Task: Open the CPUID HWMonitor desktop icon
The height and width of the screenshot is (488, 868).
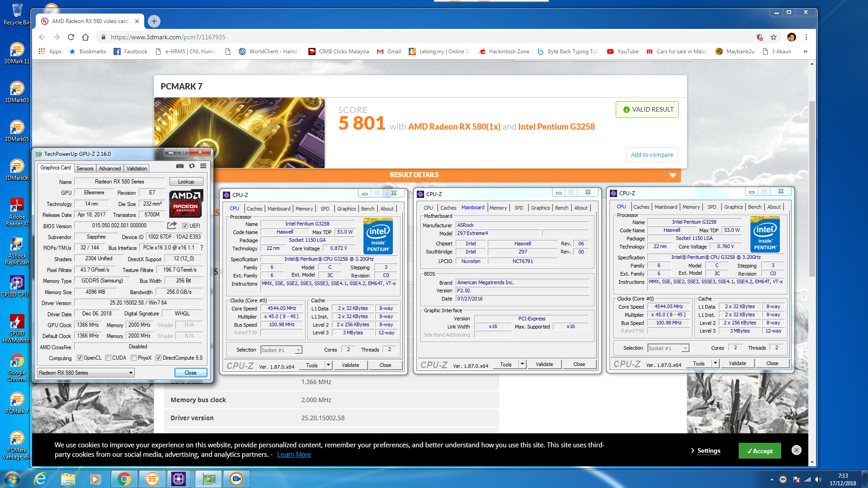Action: pos(17,328)
